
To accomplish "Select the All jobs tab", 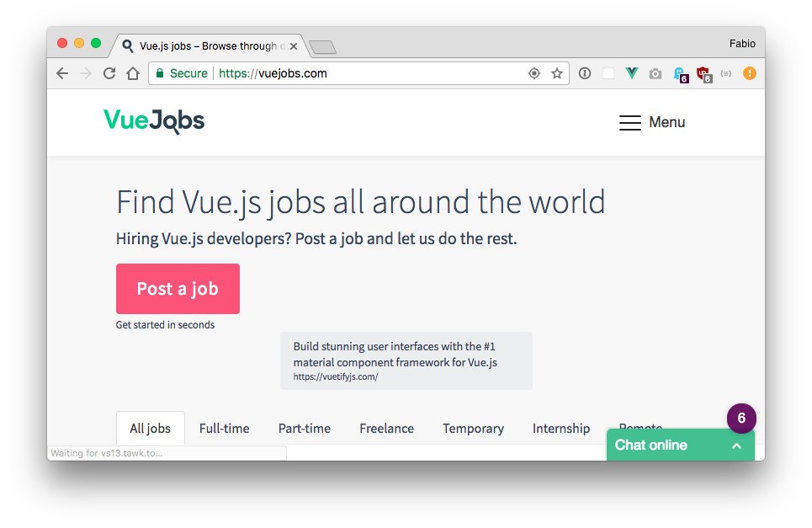I will coord(150,428).
